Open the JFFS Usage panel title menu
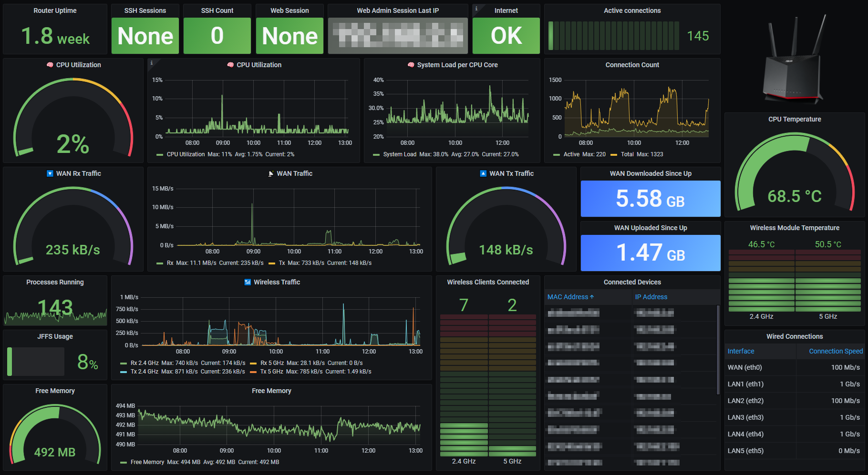This screenshot has height=475, width=868. pos(55,336)
